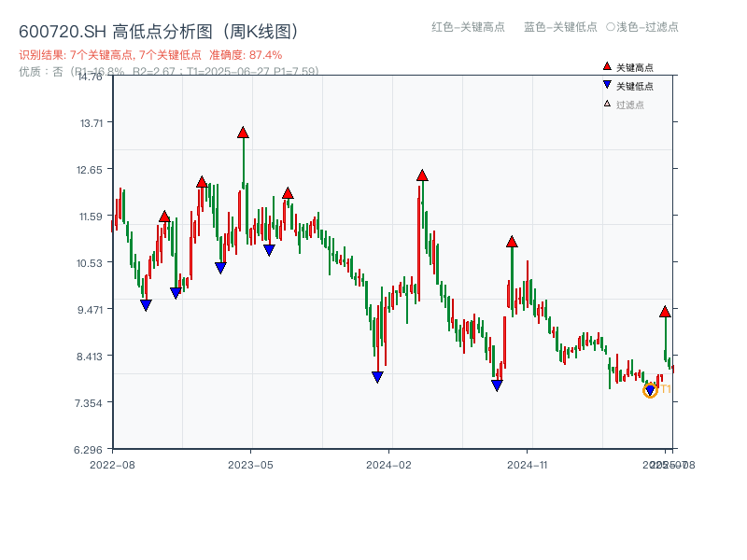
Task: Click the third blue low marker near 10.4
Action: pos(220,268)
